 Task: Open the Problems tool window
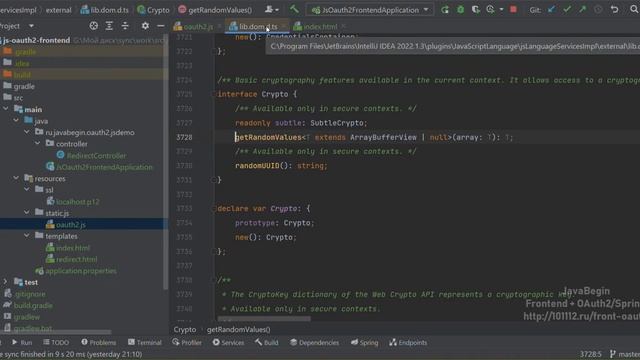tap(98, 342)
